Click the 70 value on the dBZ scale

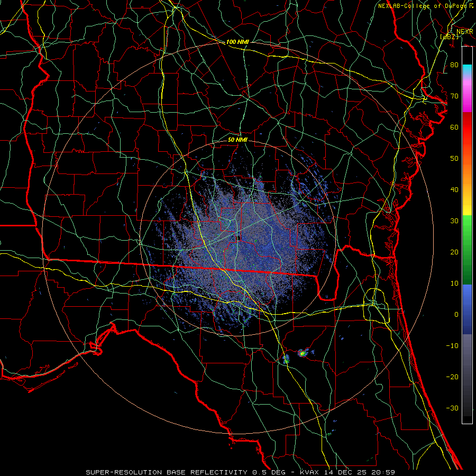point(454,96)
